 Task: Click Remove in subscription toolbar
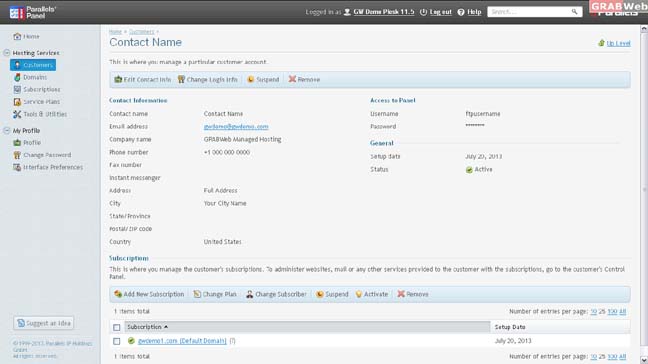413,294
